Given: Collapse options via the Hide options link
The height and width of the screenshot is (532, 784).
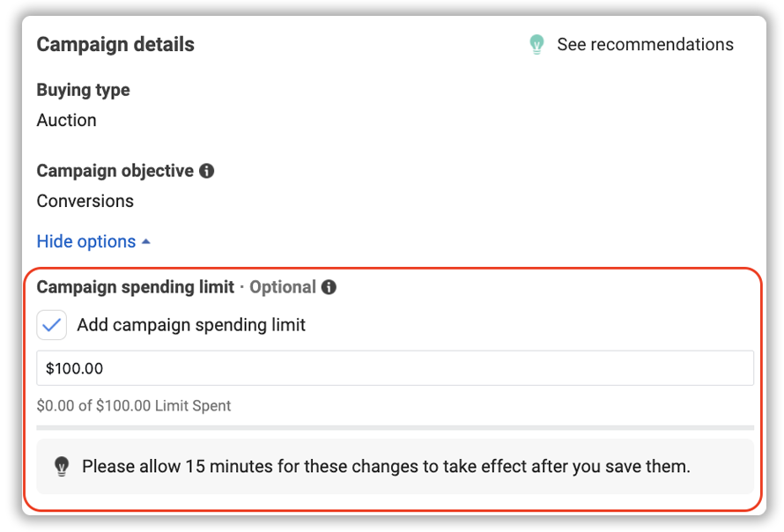Looking at the screenshot, I should tap(86, 241).
